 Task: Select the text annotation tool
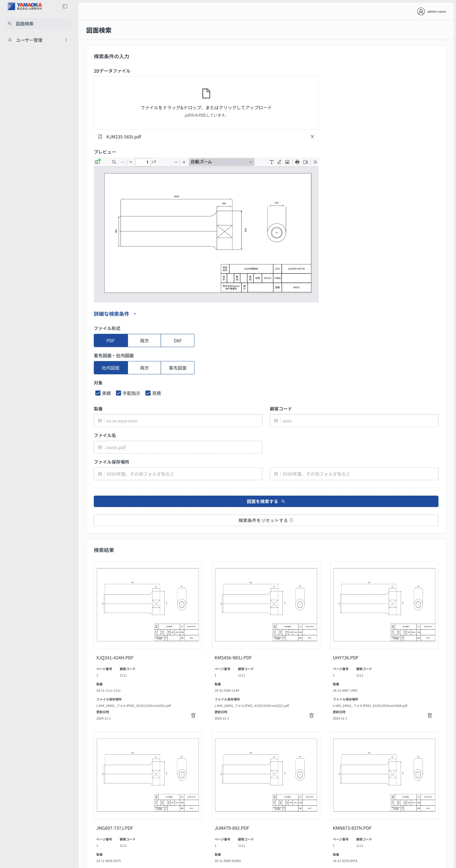(x=271, y=162)
